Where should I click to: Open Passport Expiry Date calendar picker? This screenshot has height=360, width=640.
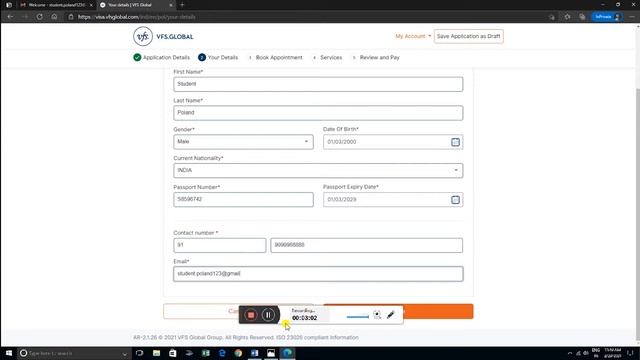(455, 200)
